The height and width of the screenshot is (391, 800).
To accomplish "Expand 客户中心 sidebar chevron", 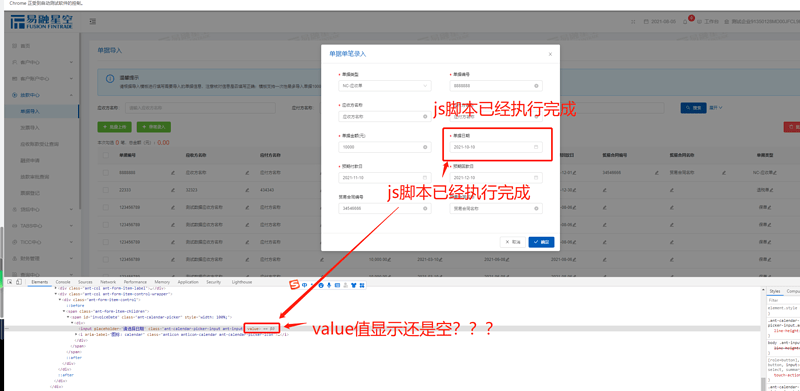I will (71, 62).
